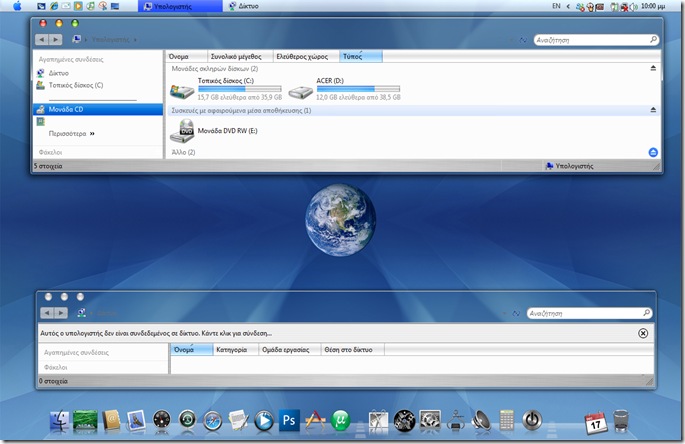
Task: Select Τοπικός δίσκος (C) in favorites sidebar
Action: click(76, 85)
